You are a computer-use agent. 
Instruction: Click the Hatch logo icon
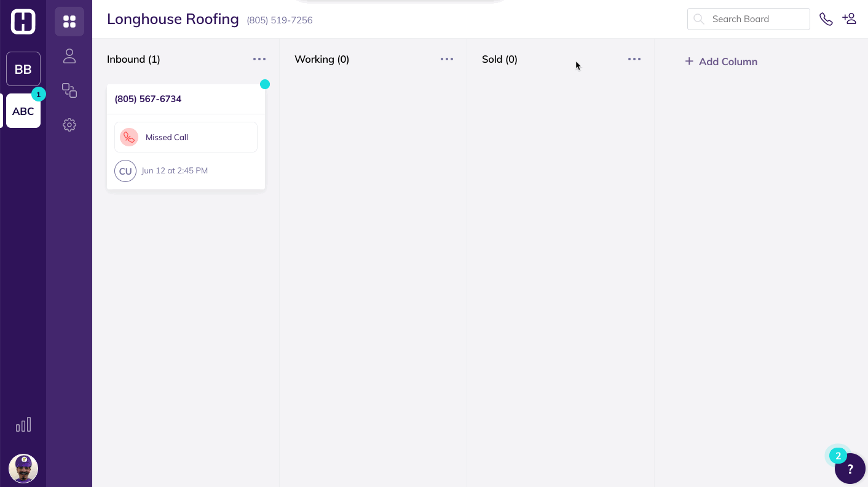coord(23,22)
